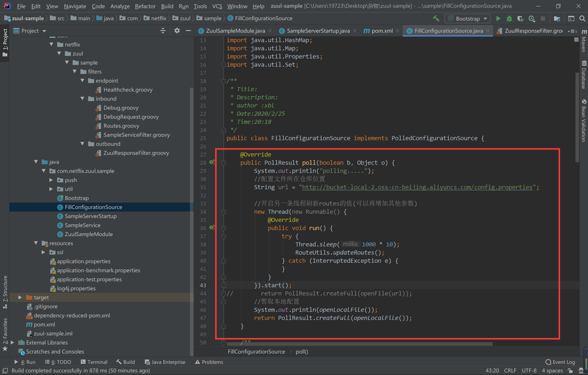
Task: Open Event Log window
Action: (560, 362)
